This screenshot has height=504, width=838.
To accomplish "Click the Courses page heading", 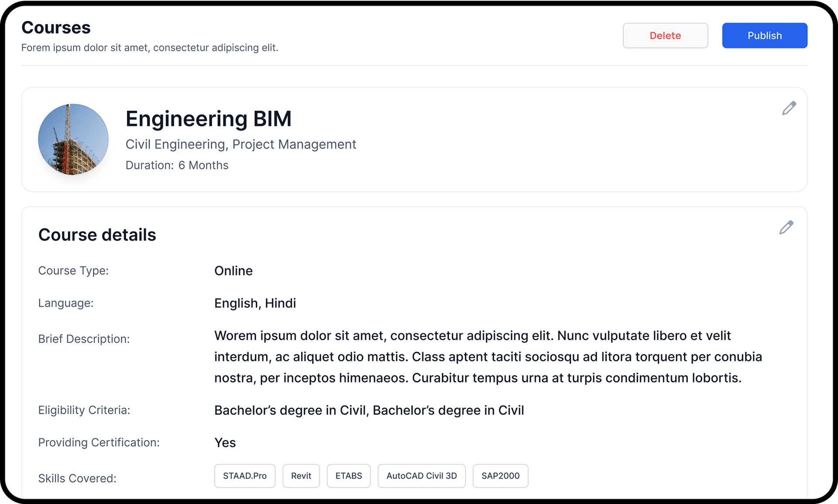I will (56, 27).
